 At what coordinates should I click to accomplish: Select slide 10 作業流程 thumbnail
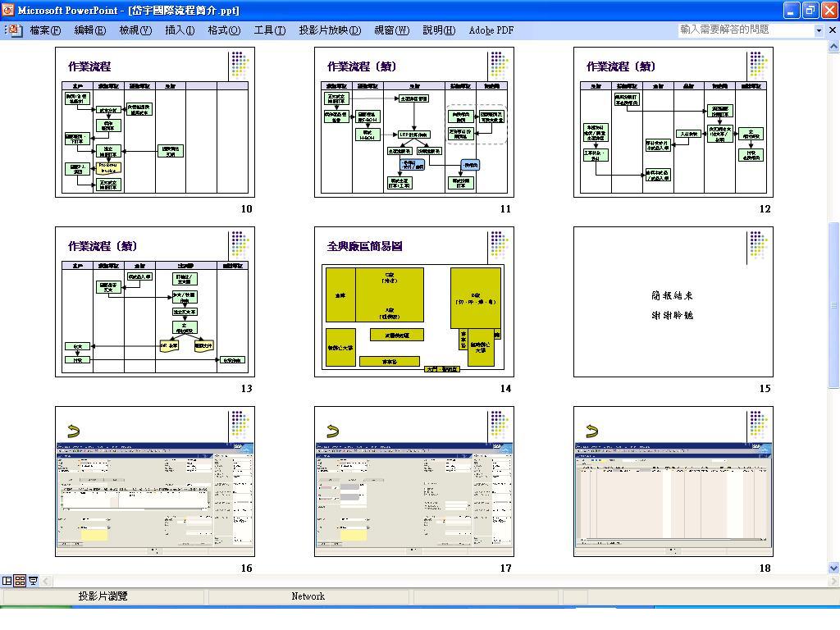[x=155, y=122]
